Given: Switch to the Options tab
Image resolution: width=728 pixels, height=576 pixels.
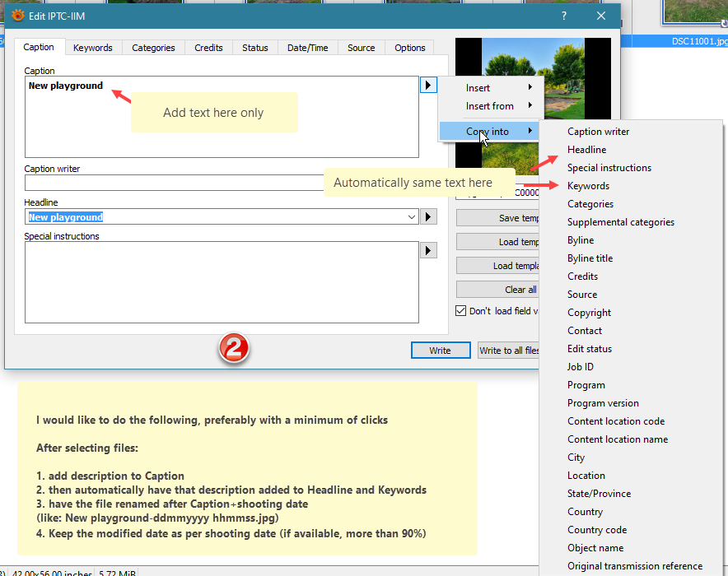Looking at the screenshot, I should click(x=410, y=48).
